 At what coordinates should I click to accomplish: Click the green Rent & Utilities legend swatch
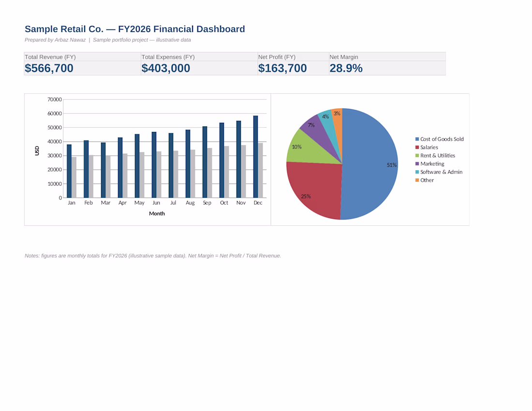point(417,155)
